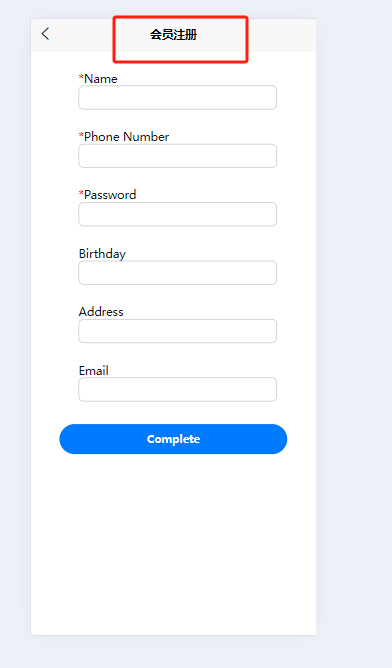Click the Address field label
Screen dimensions: 392x668
click(x=101, y=312)
